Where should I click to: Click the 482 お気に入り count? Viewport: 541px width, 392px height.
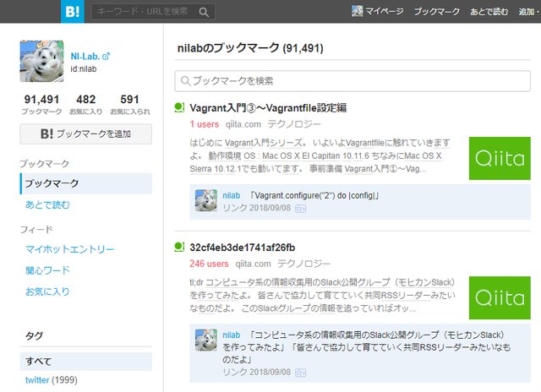pyautogui.click(x=85, y=104)
